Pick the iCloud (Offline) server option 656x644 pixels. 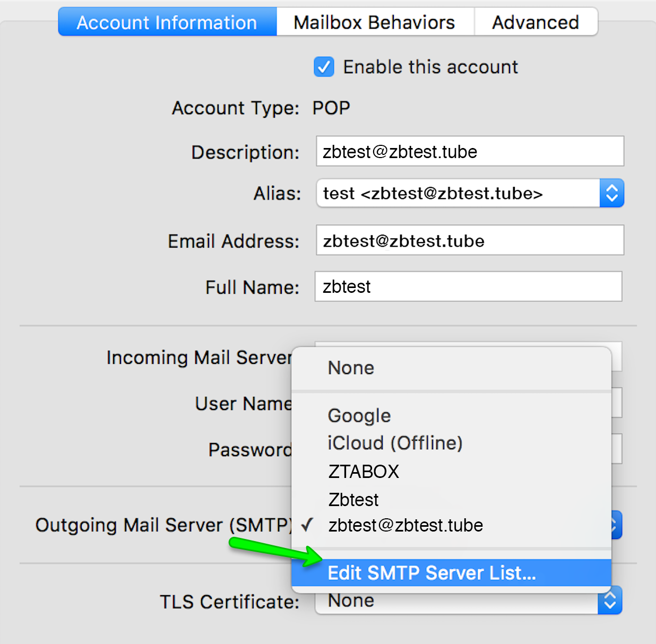click(395, 443)
